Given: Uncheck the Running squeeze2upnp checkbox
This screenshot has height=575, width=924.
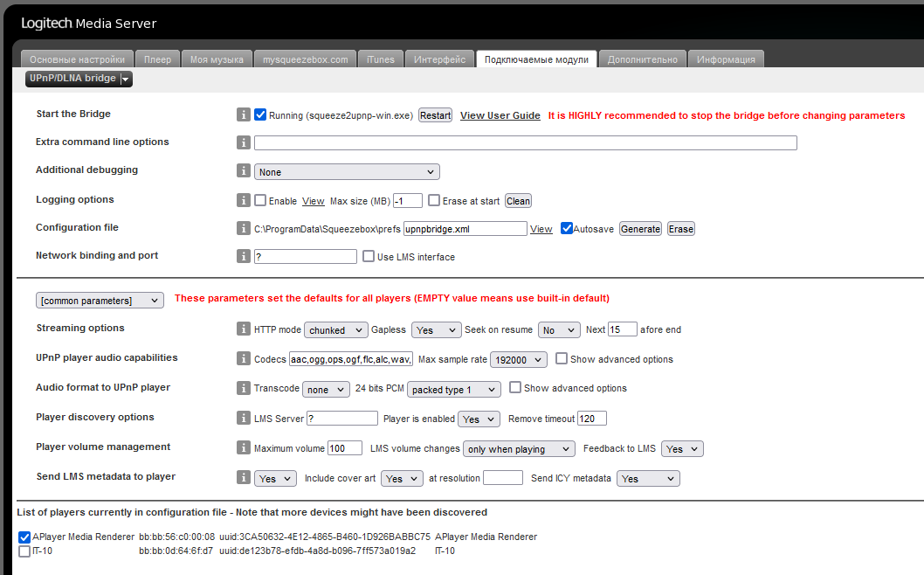Looking at the screenshot, I should (260, 114).
